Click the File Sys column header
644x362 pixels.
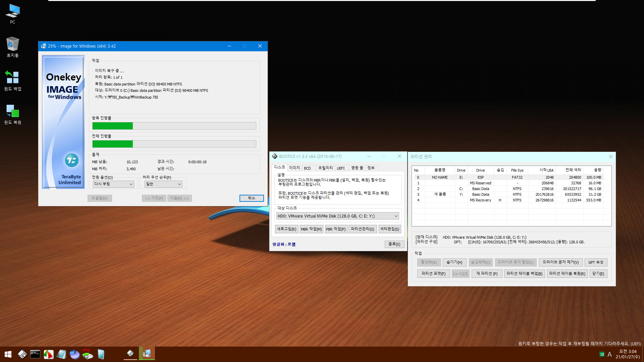tap(517, 170)
